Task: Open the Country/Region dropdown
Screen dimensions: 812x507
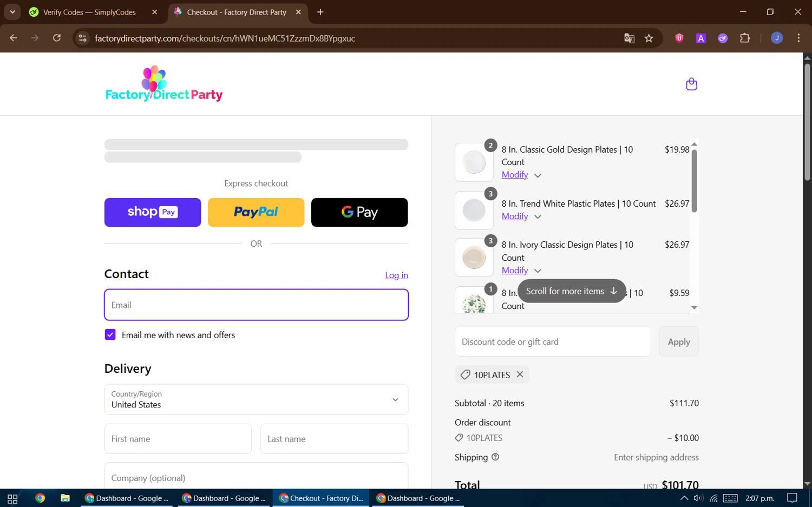Action: tap(256, 399)
